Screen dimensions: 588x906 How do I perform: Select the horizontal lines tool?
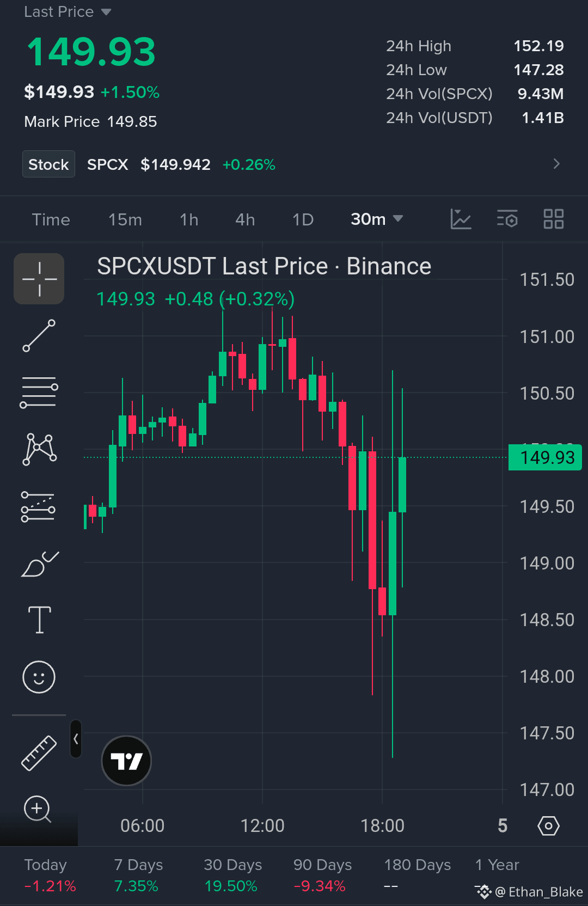(39, 393)
